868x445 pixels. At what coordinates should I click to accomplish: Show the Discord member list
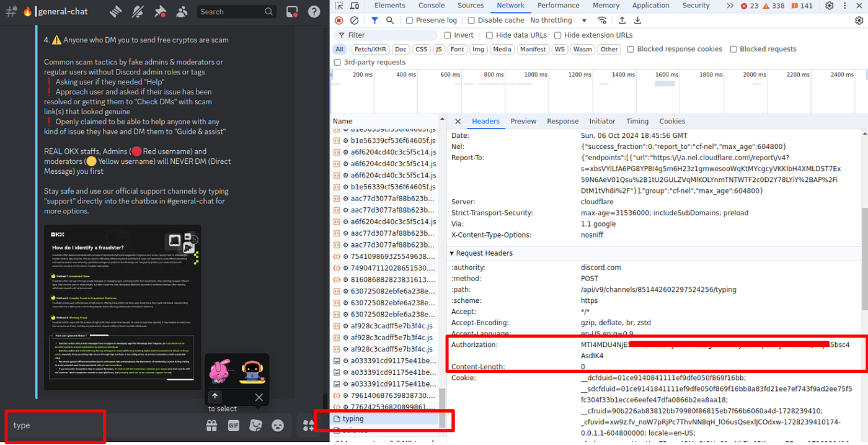click(x=182, y=11)
